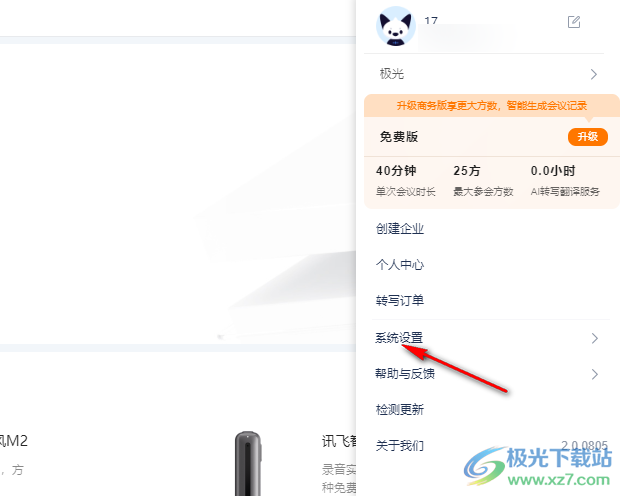Select 转写订单 menu item
This screenshot has width=623, height=496.
tap(400, 300)
